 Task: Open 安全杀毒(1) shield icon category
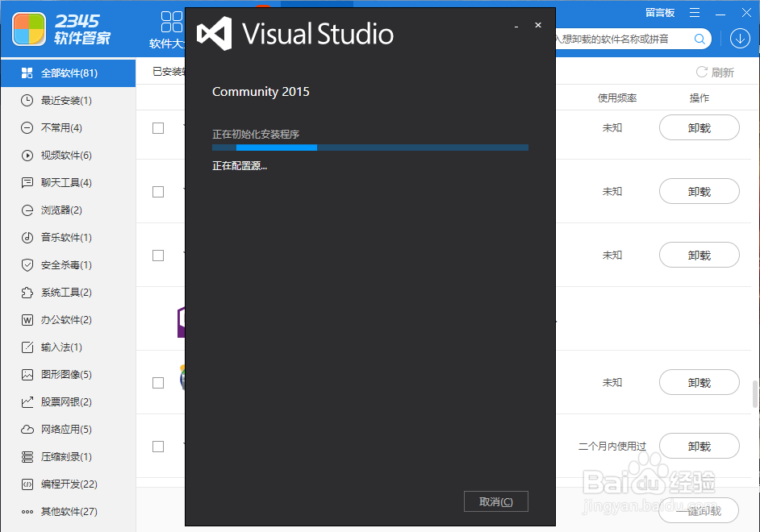pyautogui.click(x=27, y=264)
